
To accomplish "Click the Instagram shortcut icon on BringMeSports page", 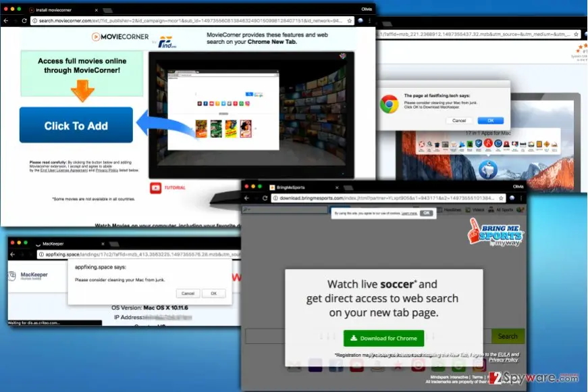I will tap(479, 364).
